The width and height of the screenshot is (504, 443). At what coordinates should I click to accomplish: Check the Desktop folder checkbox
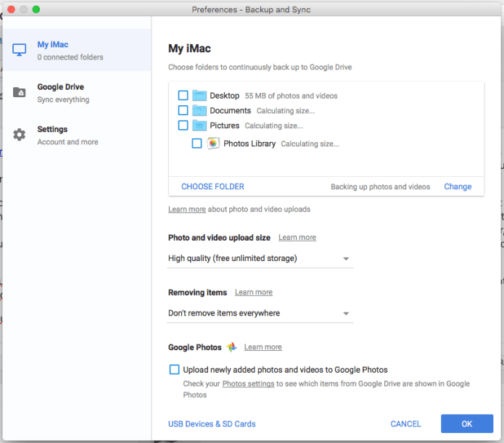(x=183, y=96)
